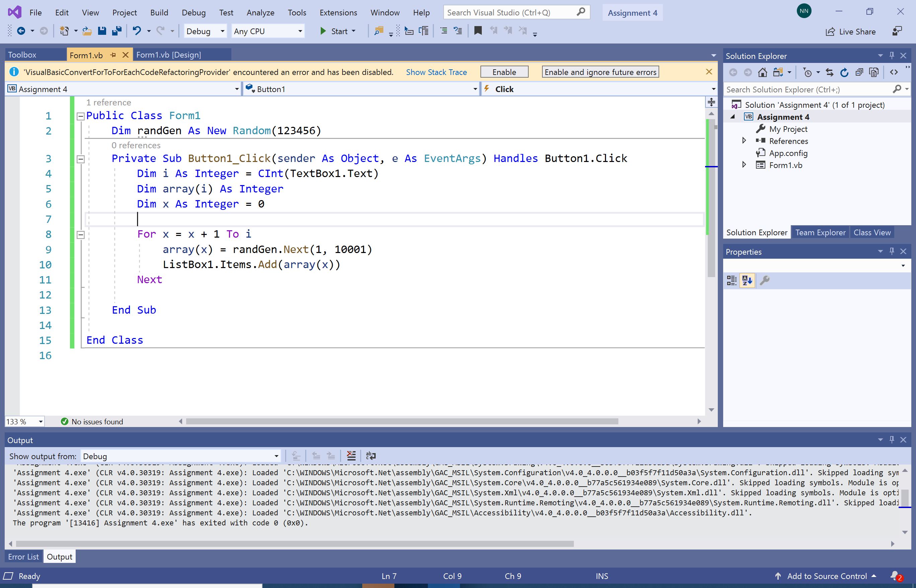Open the Analyze menu
Viewport: 916px width, 588px height.
coord(260,13)
